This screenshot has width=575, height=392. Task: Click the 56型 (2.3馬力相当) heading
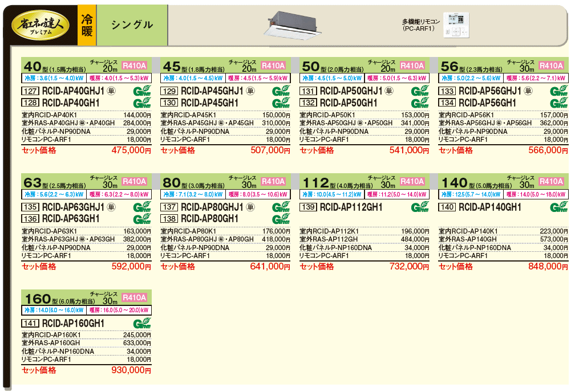471,66
